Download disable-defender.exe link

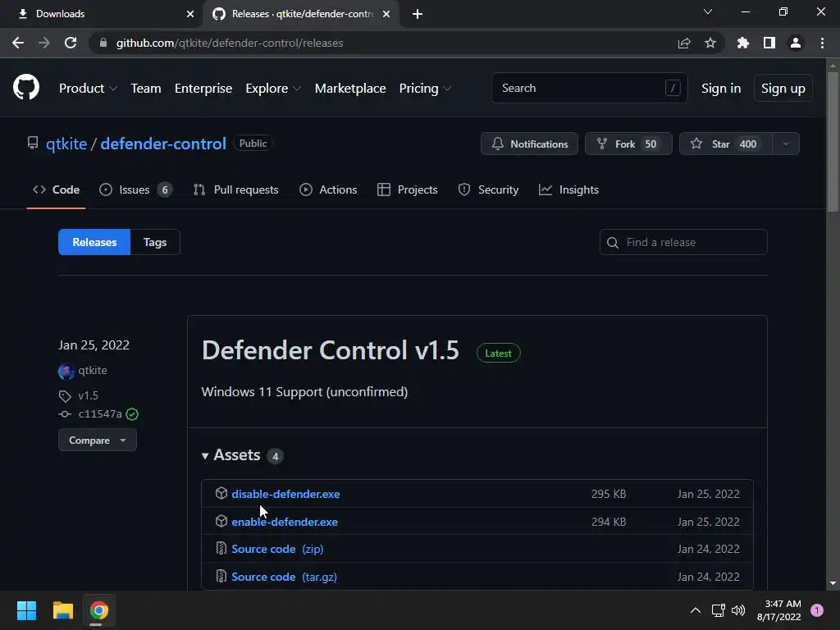point(285,494)
